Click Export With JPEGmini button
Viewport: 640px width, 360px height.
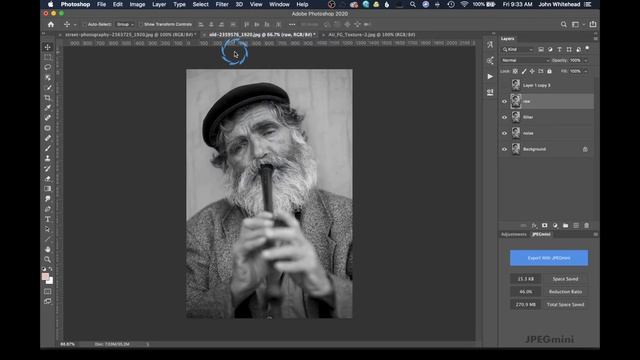pyautogui.click(x=549, y=258)
